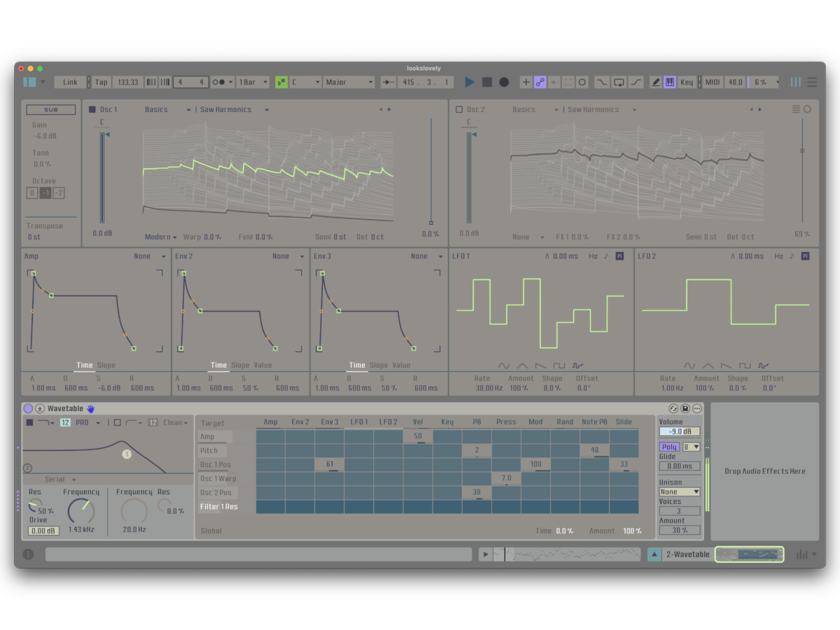Click the save preset disk icon

point(685,408)
